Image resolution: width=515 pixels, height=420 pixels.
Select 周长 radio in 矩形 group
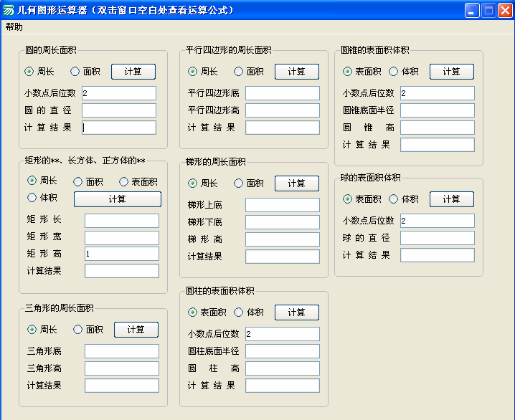pos(32,181)
